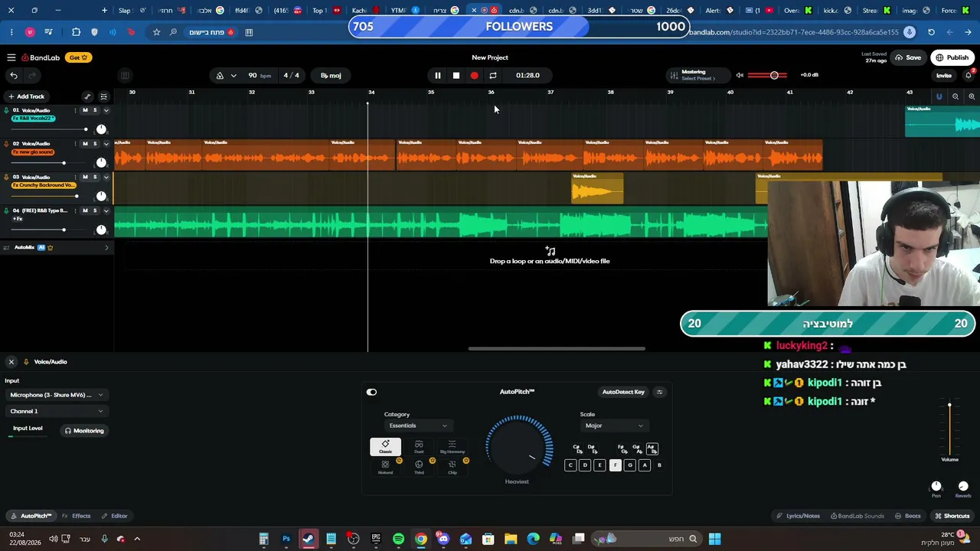980x551 pixels.
Task: Add a new track
Action: point(26,96)
